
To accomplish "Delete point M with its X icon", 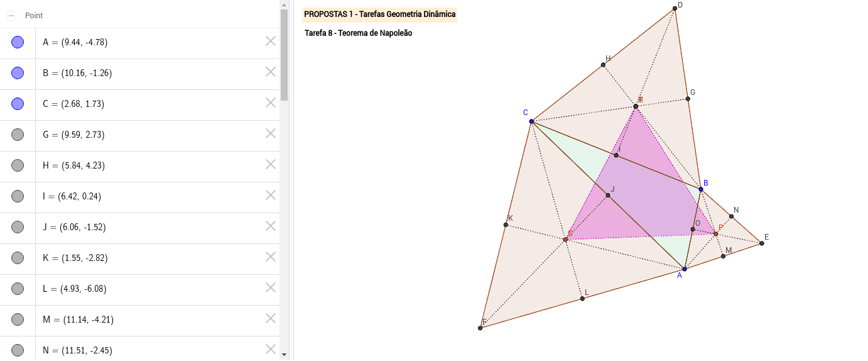I will click(x=271, y=318).
